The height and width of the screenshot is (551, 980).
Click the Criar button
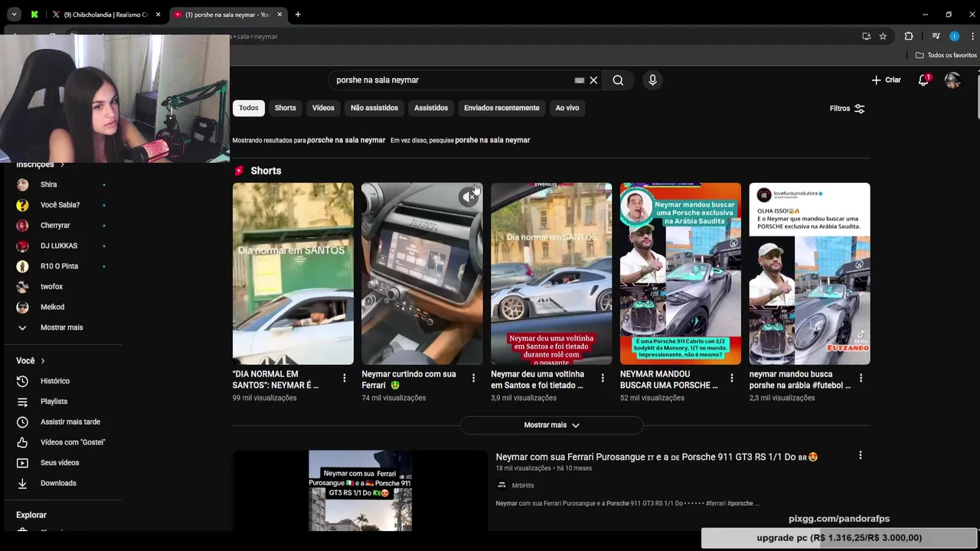pyautogui.click(x=886, y=80)
